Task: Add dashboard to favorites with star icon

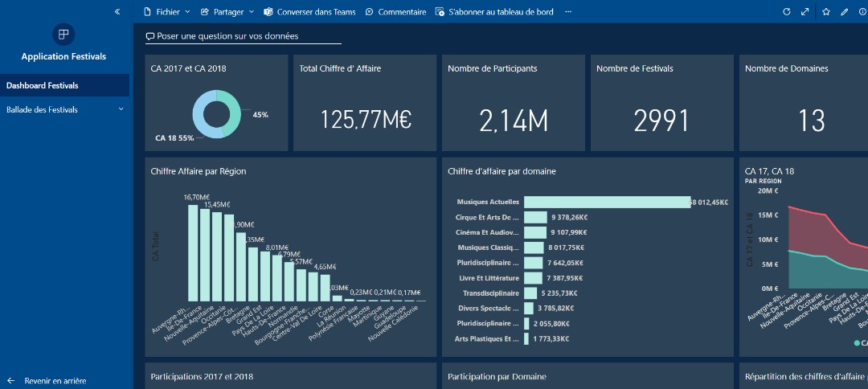Action: pyautogui.click(x=826, y=12)
